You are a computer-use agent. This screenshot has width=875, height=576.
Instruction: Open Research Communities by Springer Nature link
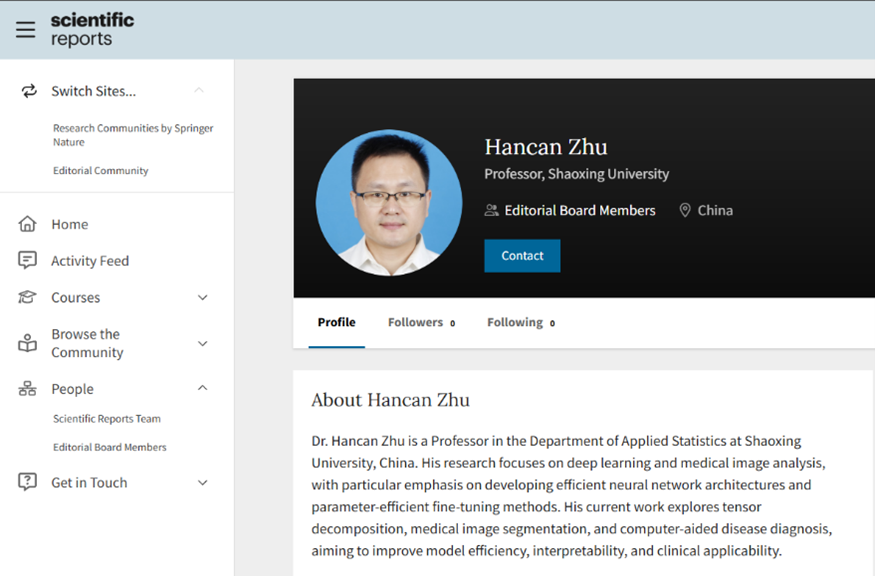pyautogui.click(x=132, y=135)
